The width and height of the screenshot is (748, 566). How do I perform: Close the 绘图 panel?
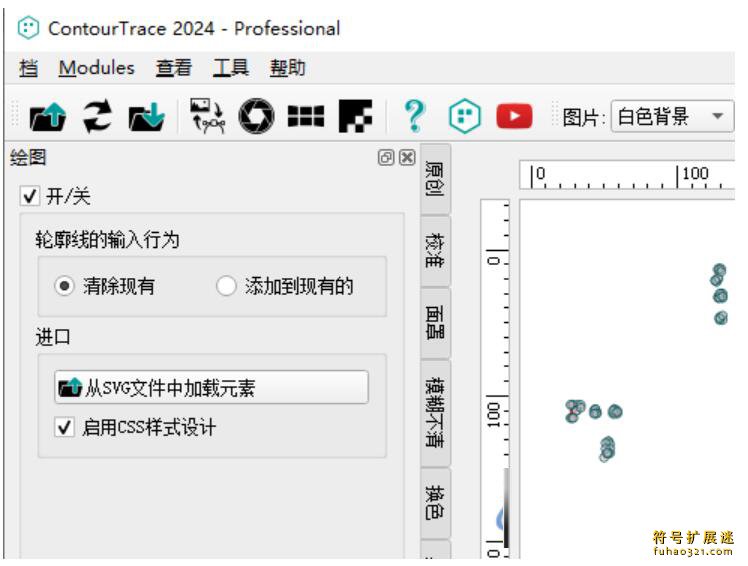click(407, 157)
